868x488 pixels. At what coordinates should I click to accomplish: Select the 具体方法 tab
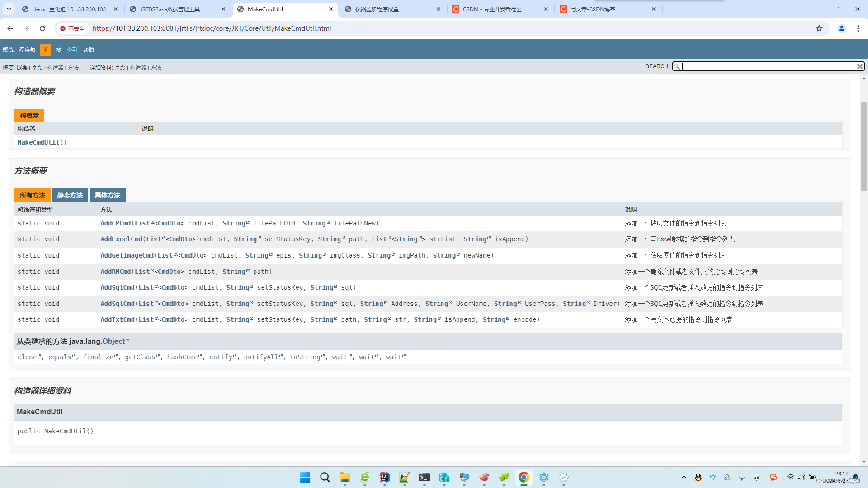[108, 195]
